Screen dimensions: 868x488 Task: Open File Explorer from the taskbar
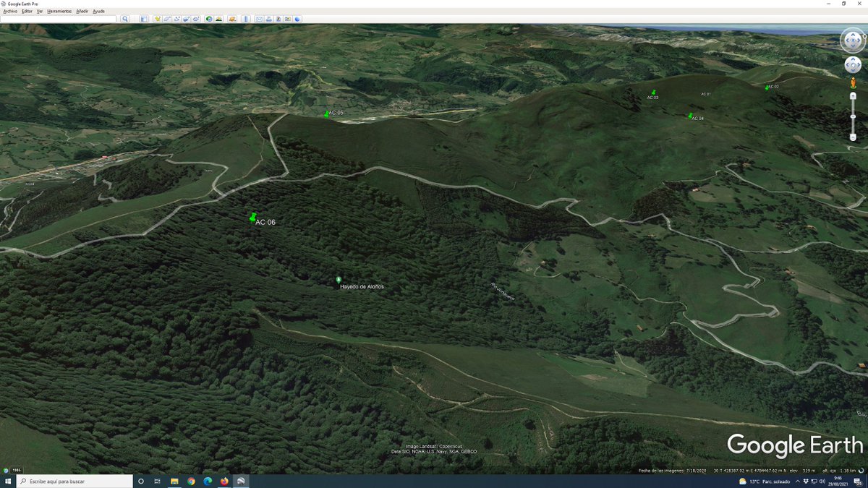coord(174,481)
